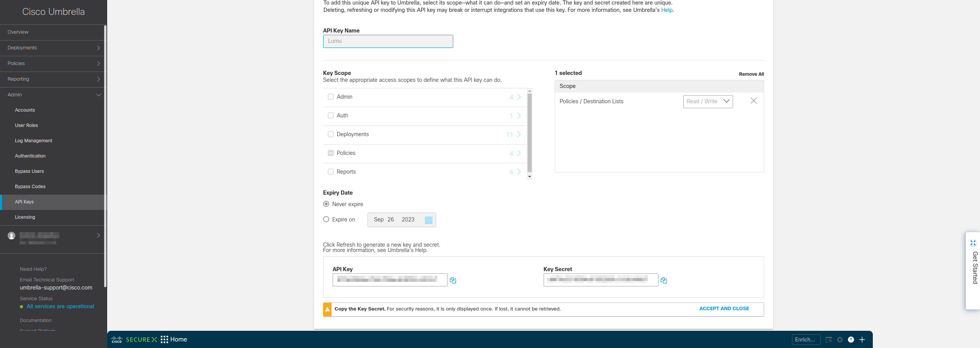
Task: Click Remove All selected scopes
Action: coord(751,74)
